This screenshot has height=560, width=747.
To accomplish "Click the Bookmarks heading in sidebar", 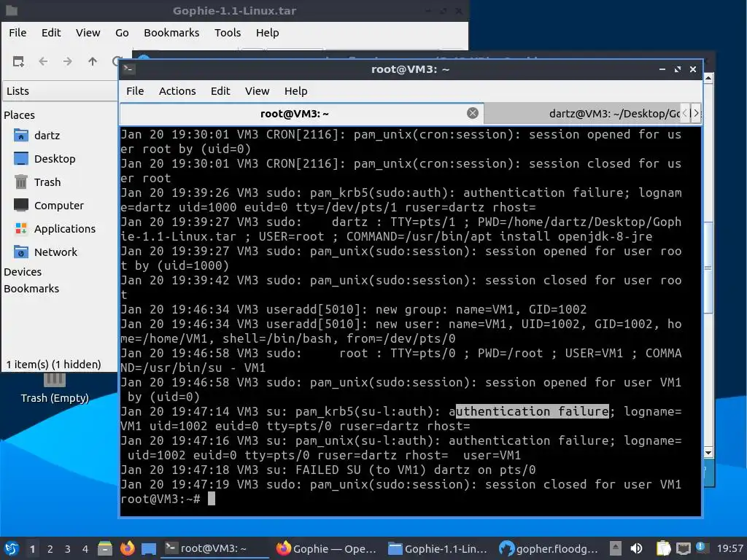I will (x=31, y=289).
